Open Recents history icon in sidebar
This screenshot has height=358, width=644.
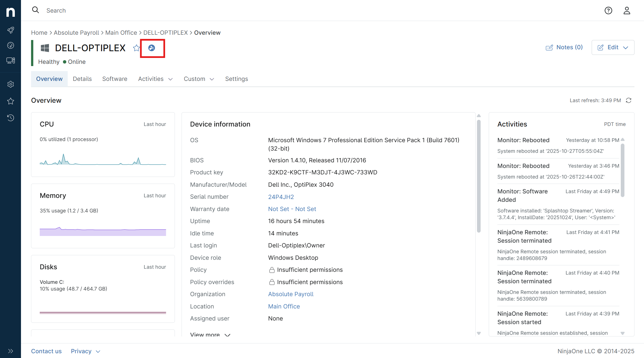(11, 118)
